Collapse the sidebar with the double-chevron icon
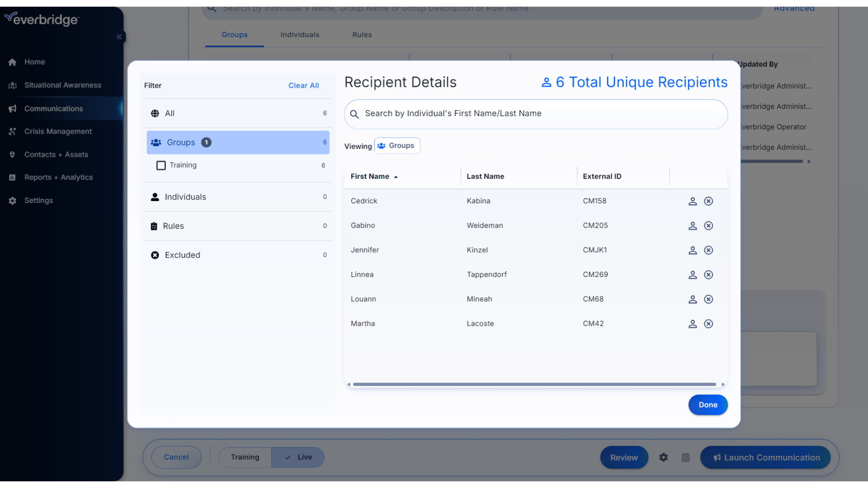The height and width of the screenshot is (488, 868). point(119,37)
